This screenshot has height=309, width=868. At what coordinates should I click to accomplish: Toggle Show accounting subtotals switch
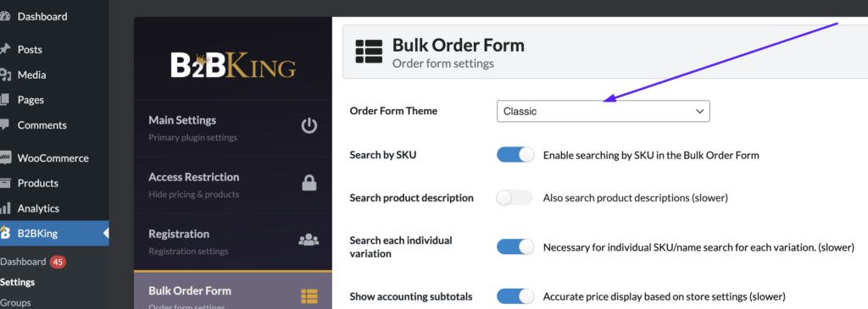(515, 296)
